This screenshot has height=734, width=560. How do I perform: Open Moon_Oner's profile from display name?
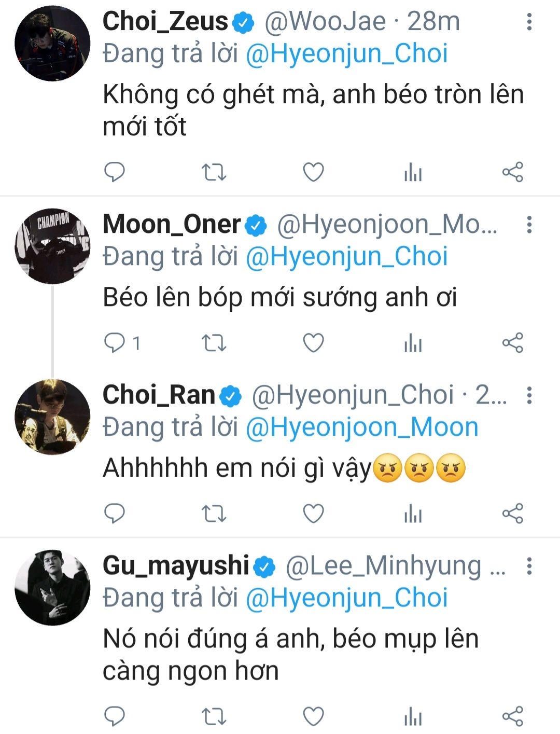pos(172,224)
